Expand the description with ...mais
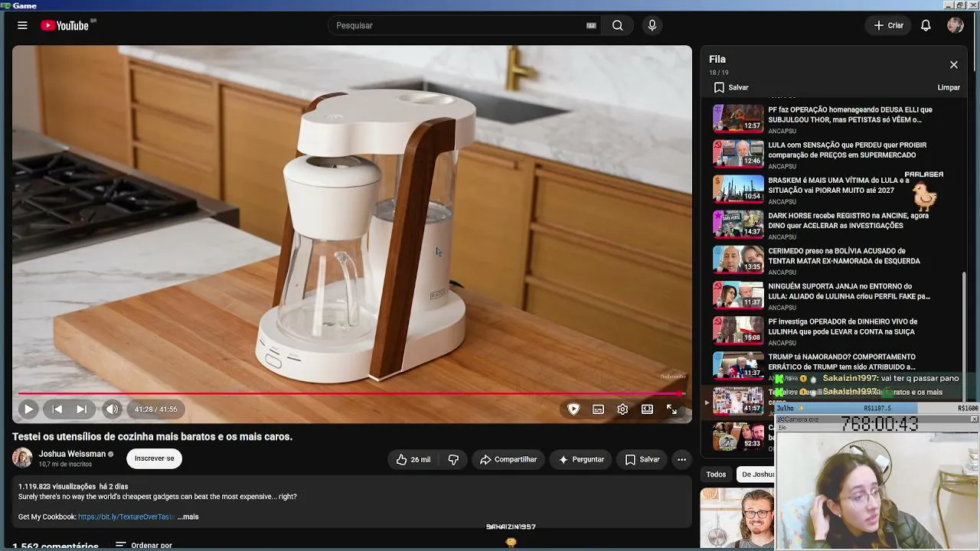The height and width of the screenshot is (551, 980). pyautogui.click(x=188, y=517)
